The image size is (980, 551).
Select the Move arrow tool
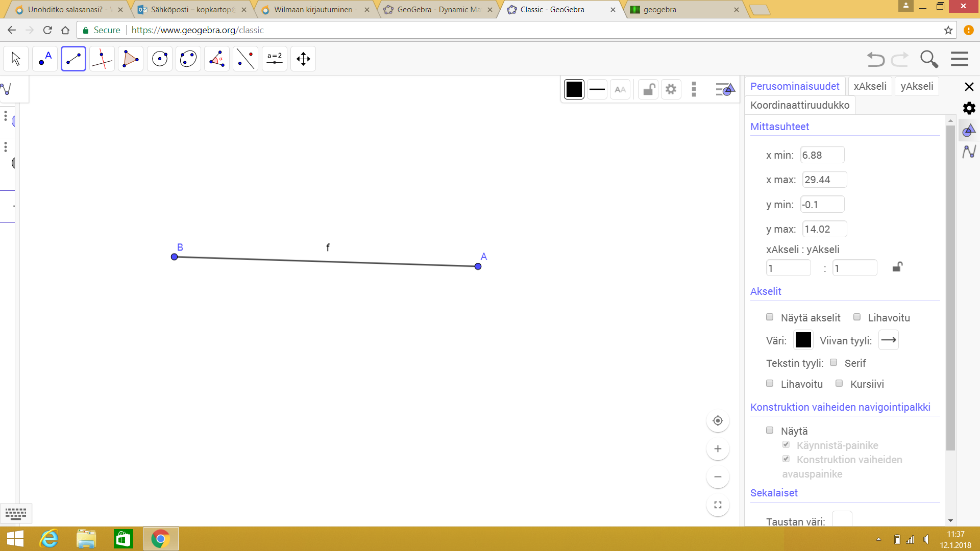pyautogui.click(x=16, y=59)
